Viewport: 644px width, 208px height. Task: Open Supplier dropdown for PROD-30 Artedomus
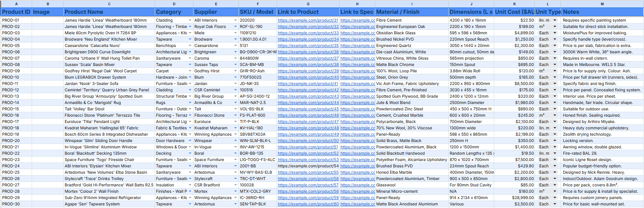(236, 204)
